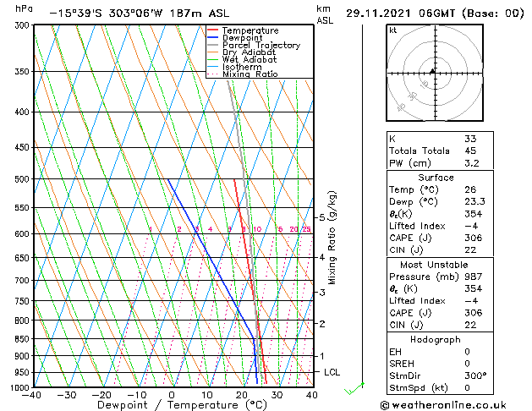
Task: Click the Surface section heading
Action: point(436,178)
